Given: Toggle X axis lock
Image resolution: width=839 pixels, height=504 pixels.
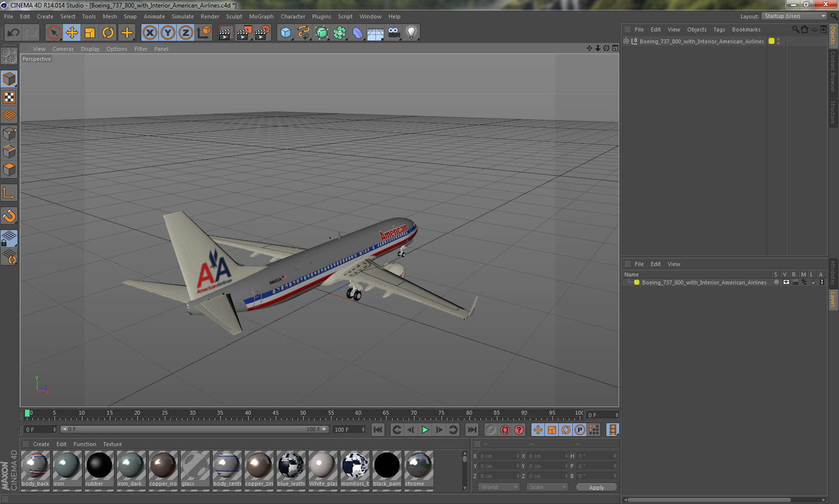Looking at the screenshot, I should pyautogui.click(x=150, y=33).
